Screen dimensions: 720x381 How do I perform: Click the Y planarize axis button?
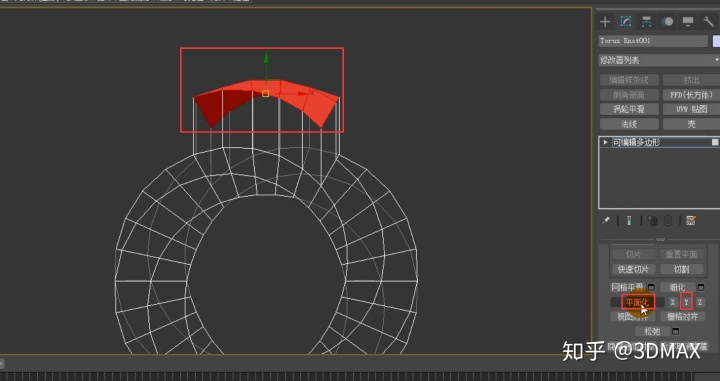point(686,302)
